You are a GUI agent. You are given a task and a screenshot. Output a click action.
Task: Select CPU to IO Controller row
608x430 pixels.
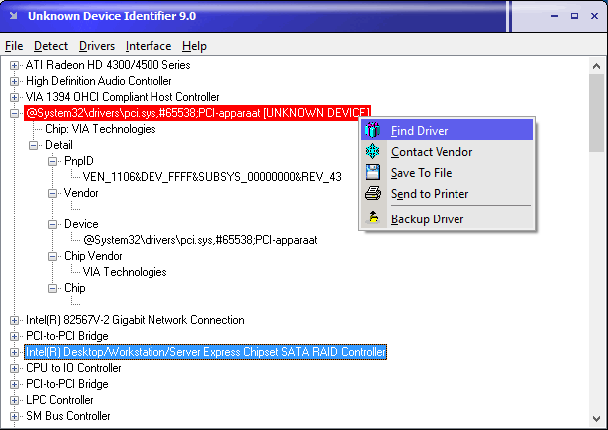[x=74, y=368]
